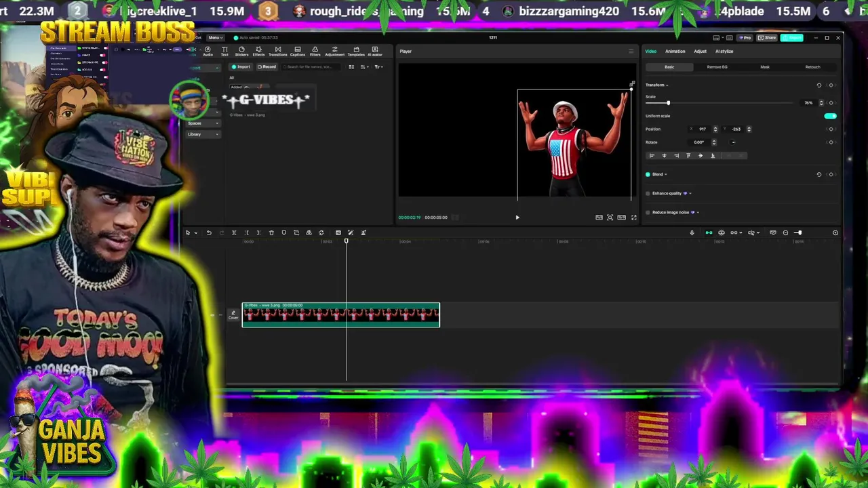The height and width of the screenshot is (488, 868).
Task: Click the rotation dial knob
Action: [733, 142]
